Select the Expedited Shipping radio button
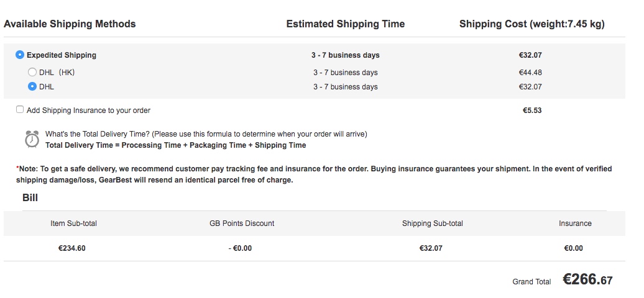 point(20,55)
